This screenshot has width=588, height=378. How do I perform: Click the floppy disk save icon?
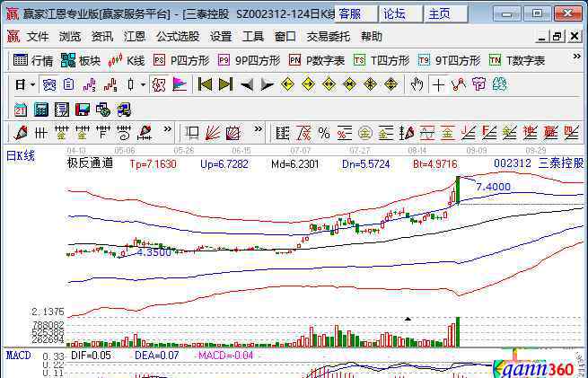pos(82,110)
